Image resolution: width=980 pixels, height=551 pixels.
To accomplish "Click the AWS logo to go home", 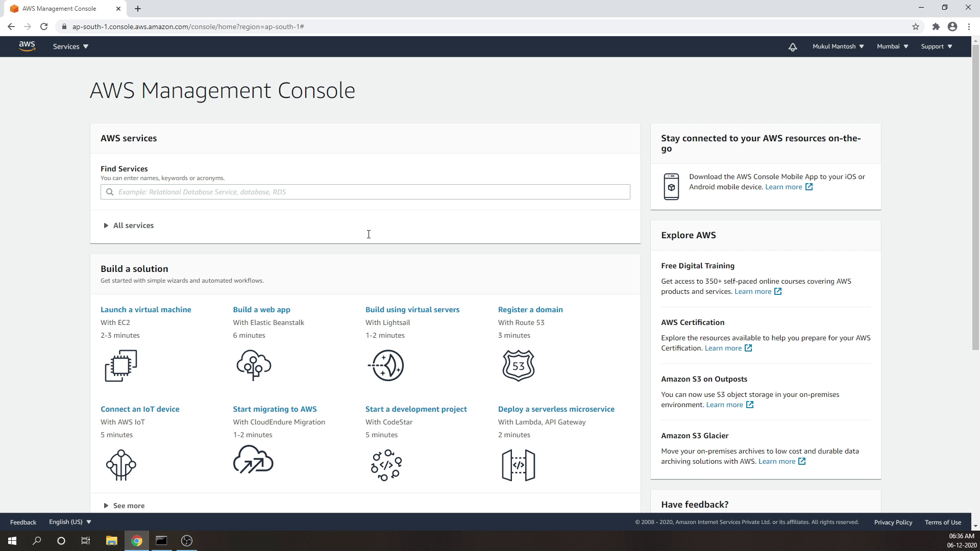I will tap(27, 46).
